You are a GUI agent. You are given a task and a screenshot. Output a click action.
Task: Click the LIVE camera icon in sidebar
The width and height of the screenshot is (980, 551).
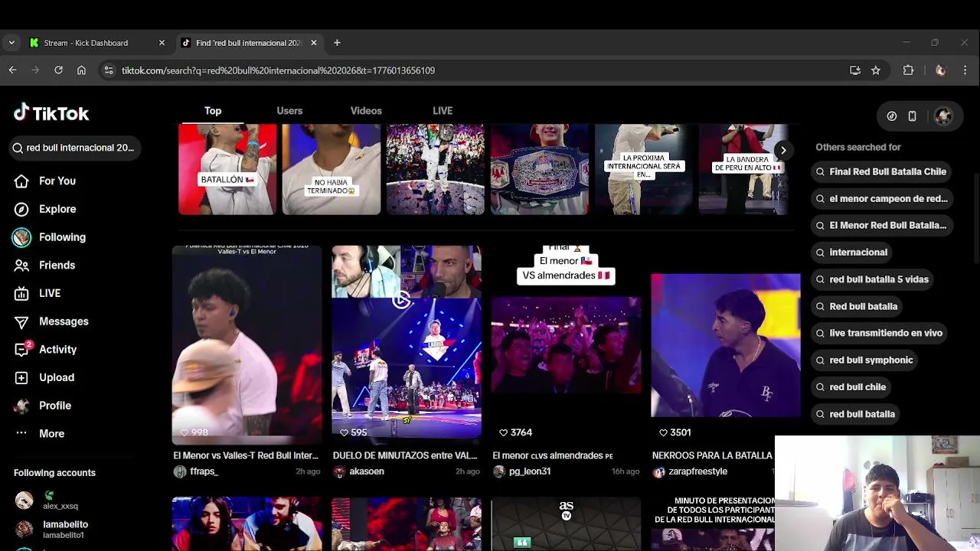point(21,293)
